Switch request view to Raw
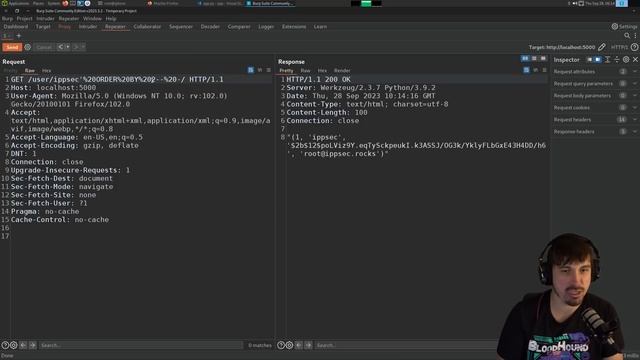Viewport: 640px width, 360px height. [29, 71]
